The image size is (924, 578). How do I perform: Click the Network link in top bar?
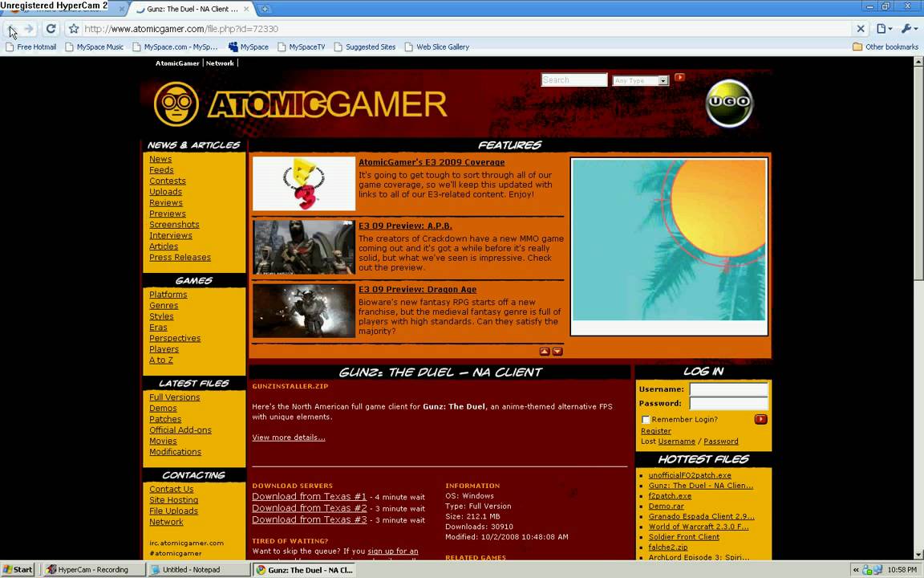click(220, 63)
